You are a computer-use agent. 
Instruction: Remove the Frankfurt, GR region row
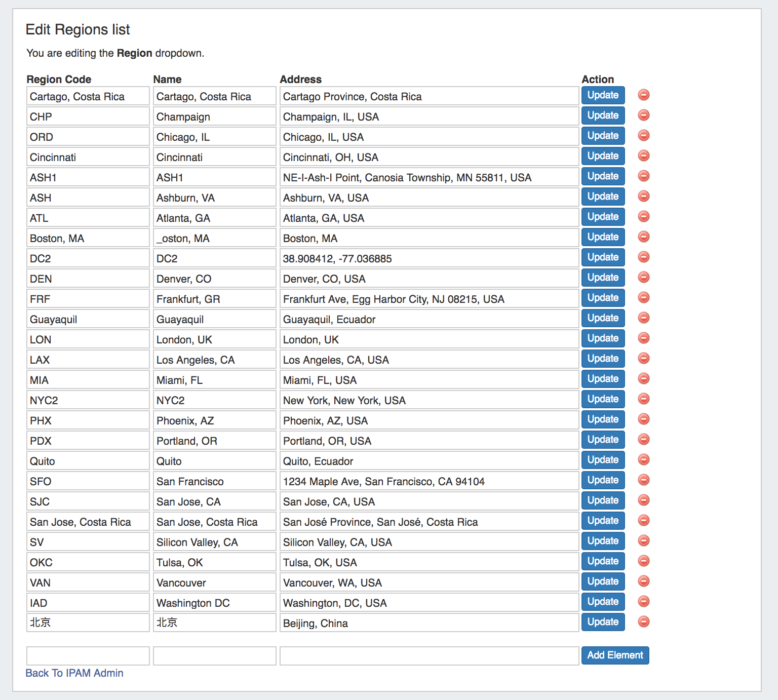pos(643,298)
